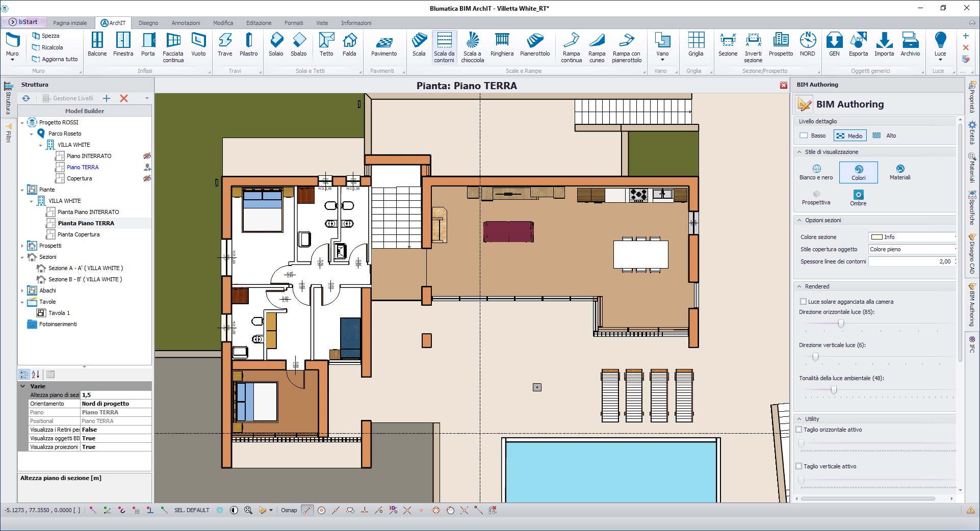Screen dimensions: 980x531
Task: Check Taglio orizzontale attivo
Action: pyautogui.click(x=799, y=430)
